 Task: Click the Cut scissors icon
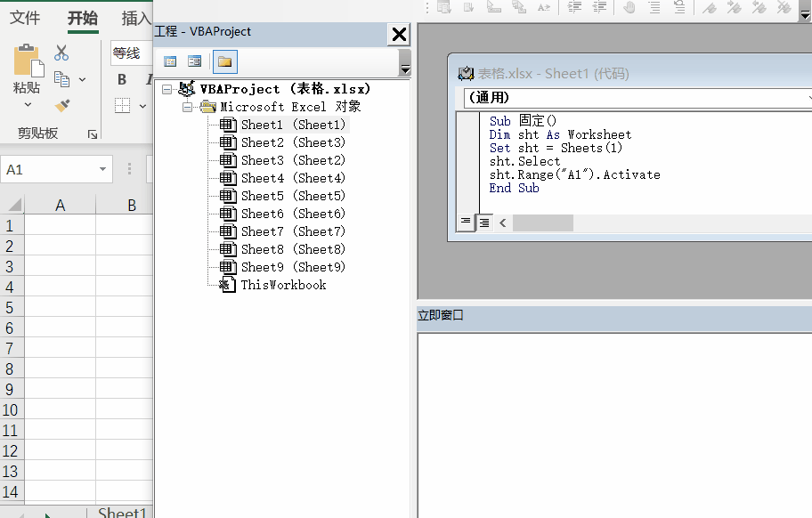[61, 53]
